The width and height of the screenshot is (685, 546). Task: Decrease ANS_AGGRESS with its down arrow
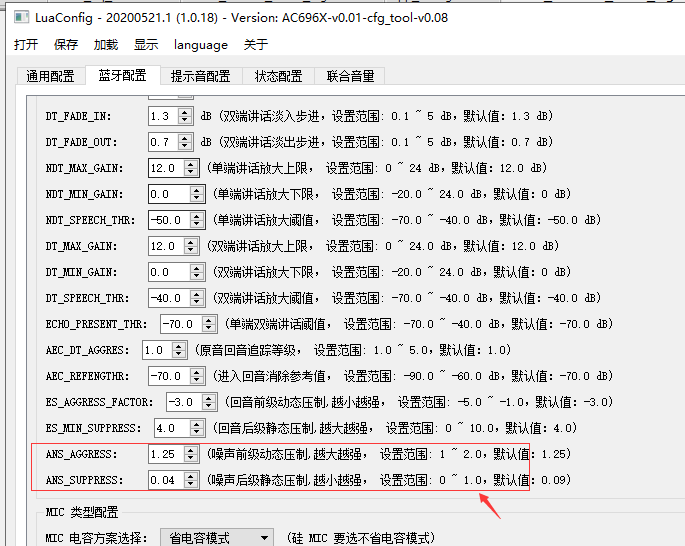pos(191,459)
